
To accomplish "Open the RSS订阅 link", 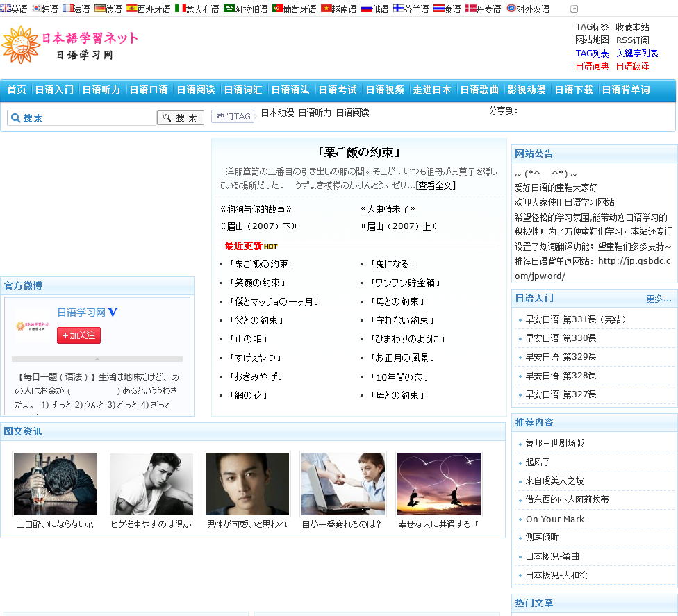I will (x=633, y=40).
